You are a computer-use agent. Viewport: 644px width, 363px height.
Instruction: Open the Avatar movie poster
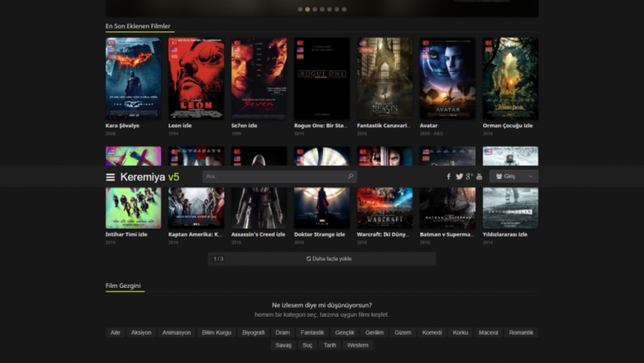point(447,79)
